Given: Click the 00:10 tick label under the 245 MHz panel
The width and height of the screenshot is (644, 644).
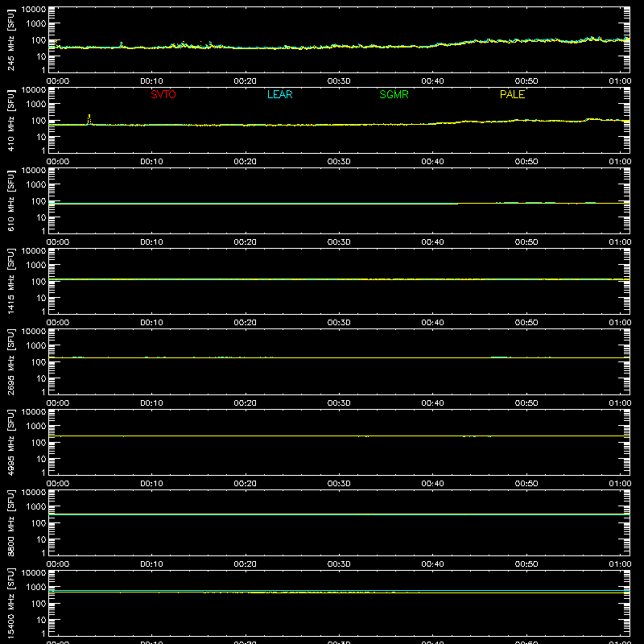Looking at the screenshot, I should tap(151, 81).
